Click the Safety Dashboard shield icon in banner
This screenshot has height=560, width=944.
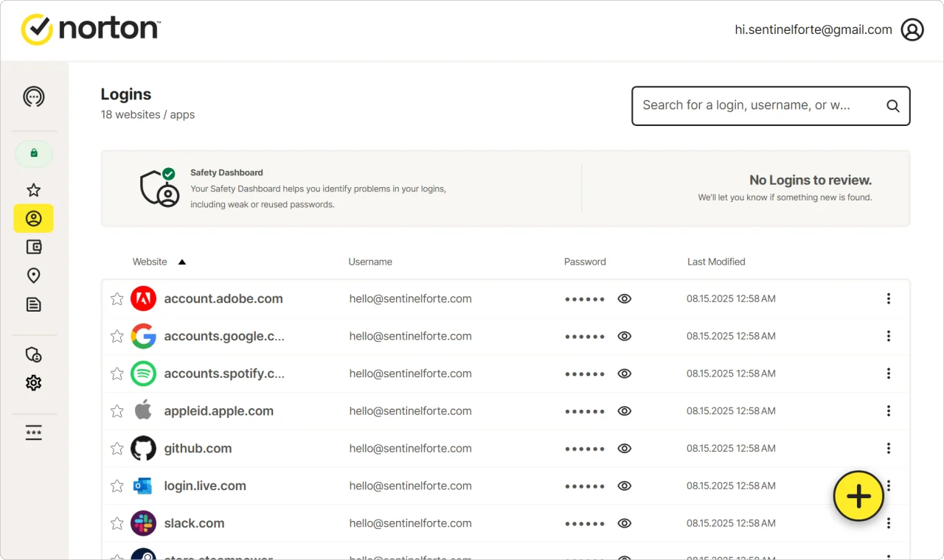coord(161,188)
